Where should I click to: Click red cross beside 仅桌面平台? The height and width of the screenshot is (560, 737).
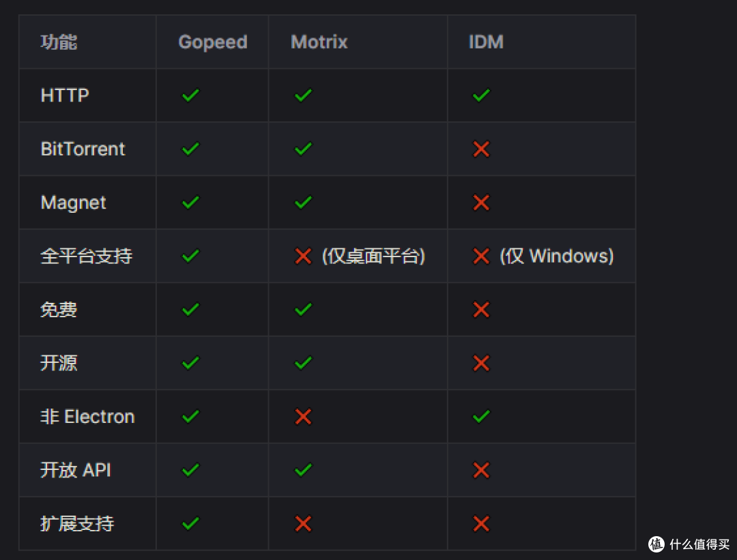click(x=303, y=256)
